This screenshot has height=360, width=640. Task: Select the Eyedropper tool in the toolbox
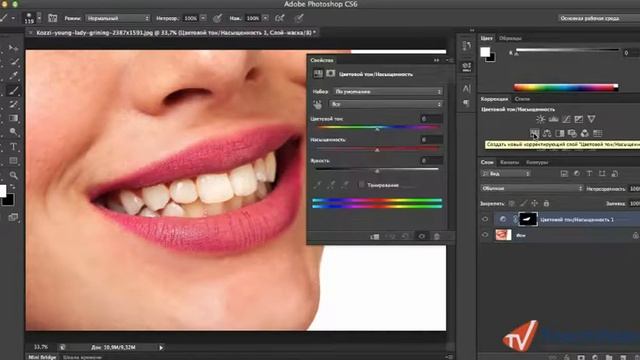coord(14,76)
